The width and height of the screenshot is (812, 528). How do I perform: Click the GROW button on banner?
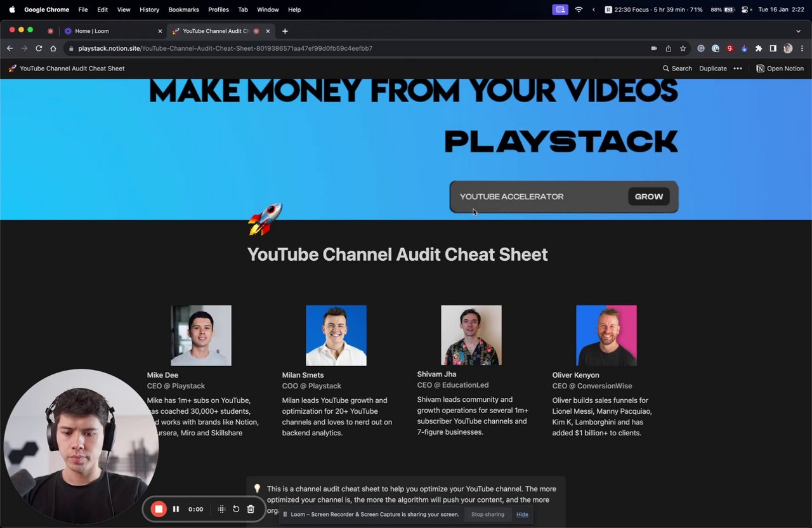click(649, 197)
